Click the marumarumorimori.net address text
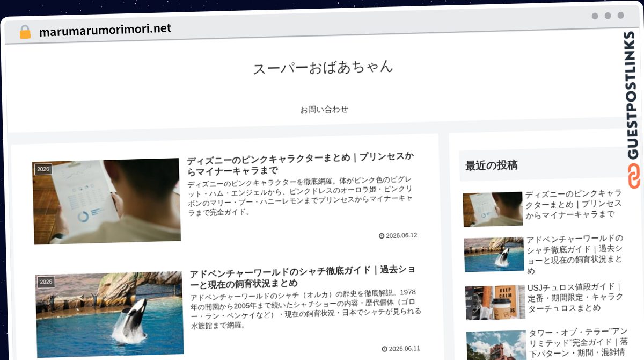Viewport: 644px width, 360px height. (x=105, y=29)
